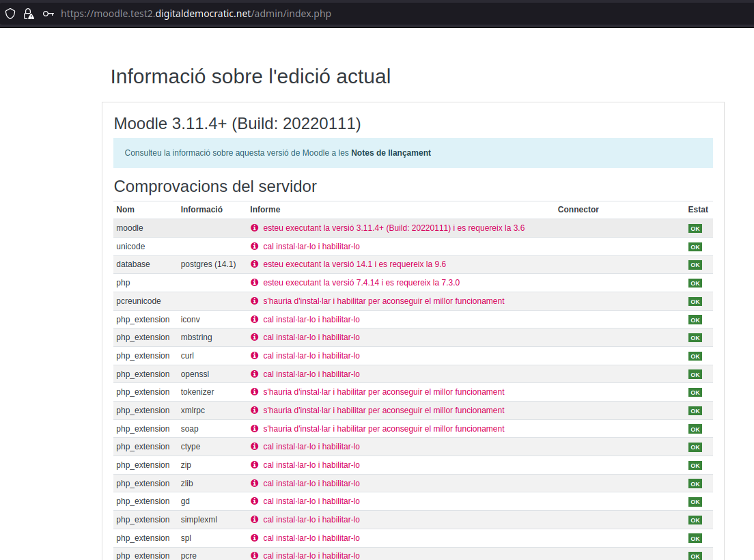Click info icon in the moodle row
The image size is (754, 560).
point(254,228)
